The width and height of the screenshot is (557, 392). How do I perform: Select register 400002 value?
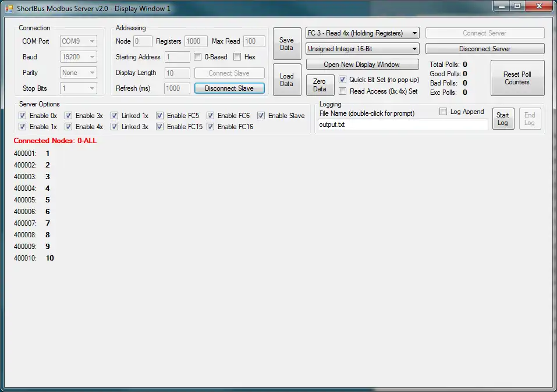pos(48,165)
